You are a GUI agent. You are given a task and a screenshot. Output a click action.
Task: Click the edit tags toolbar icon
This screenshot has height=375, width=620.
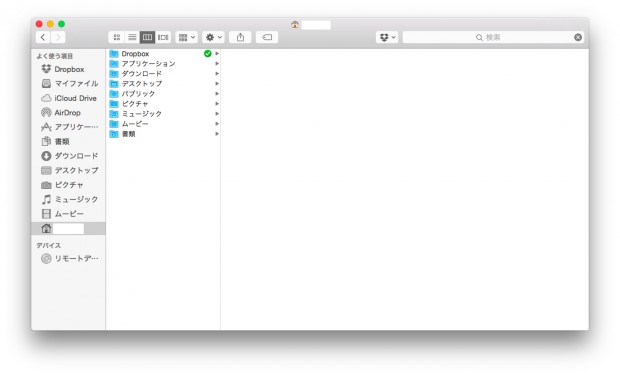coord(267,37)
